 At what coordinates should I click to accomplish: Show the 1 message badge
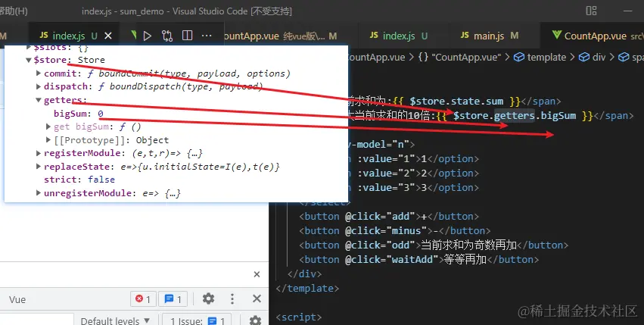coord(173,299)
